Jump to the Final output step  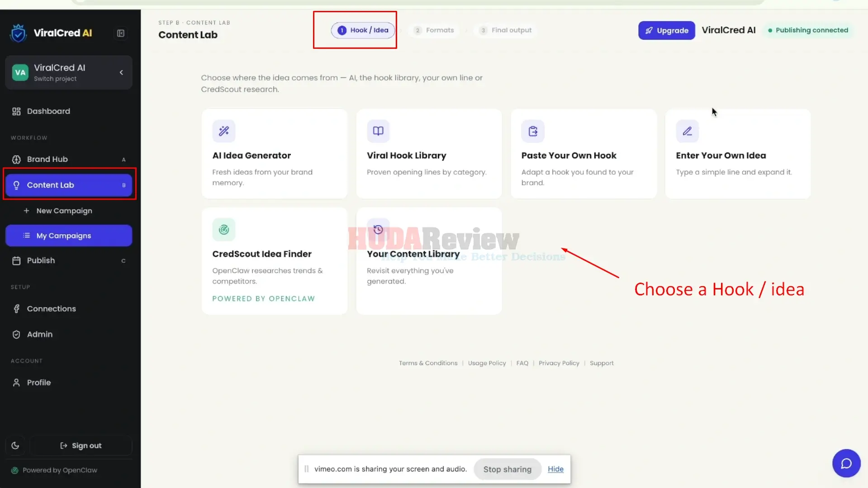506,30
